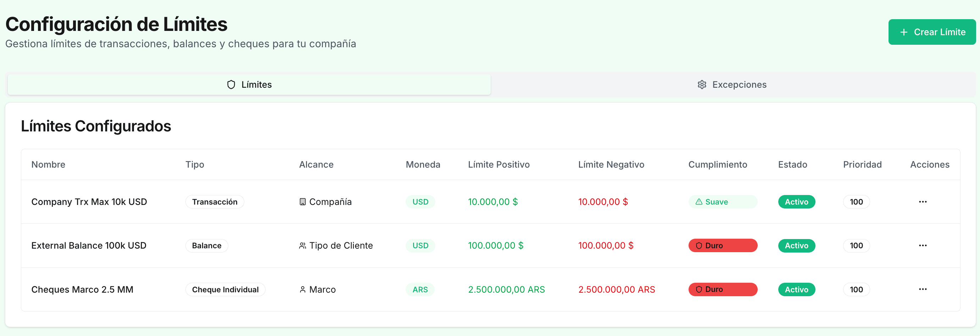Open the actions menu for Cheques Marco 2.5 MM
The image size is (980, 336).
(x=923, y=289)
